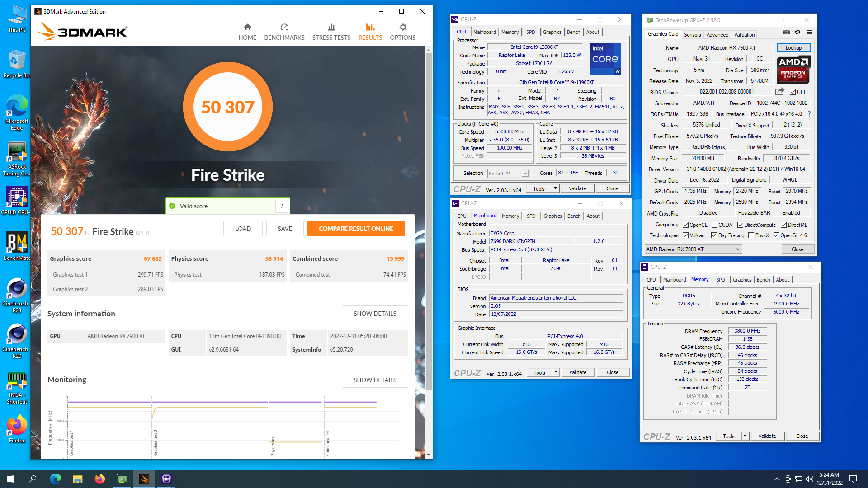Click the LOAD button
The image size is (868, 488).
[x=243, y=229]
